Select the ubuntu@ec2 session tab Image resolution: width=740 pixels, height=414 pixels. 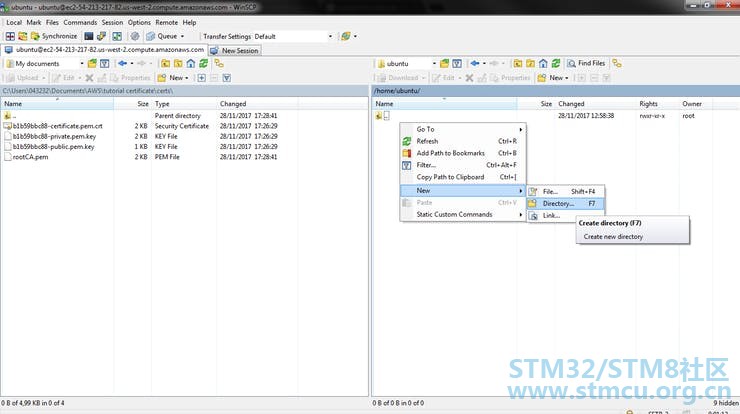(105, 50)
